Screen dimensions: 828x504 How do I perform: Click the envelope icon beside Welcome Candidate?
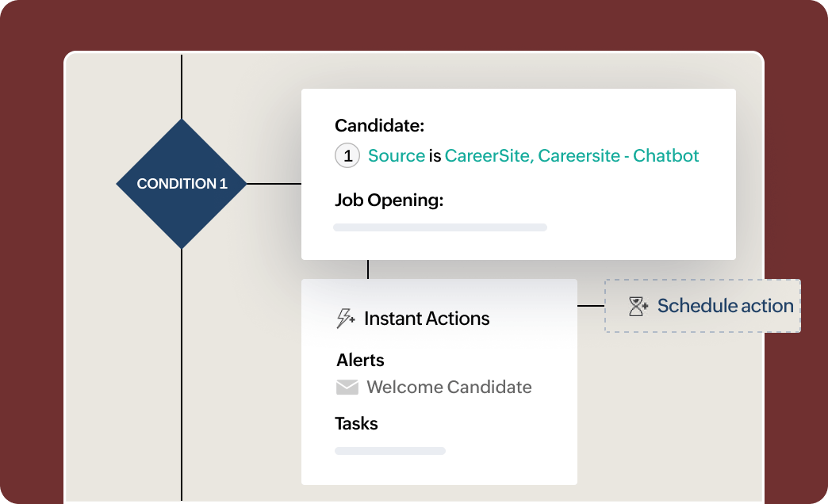[x=347, y=388]
